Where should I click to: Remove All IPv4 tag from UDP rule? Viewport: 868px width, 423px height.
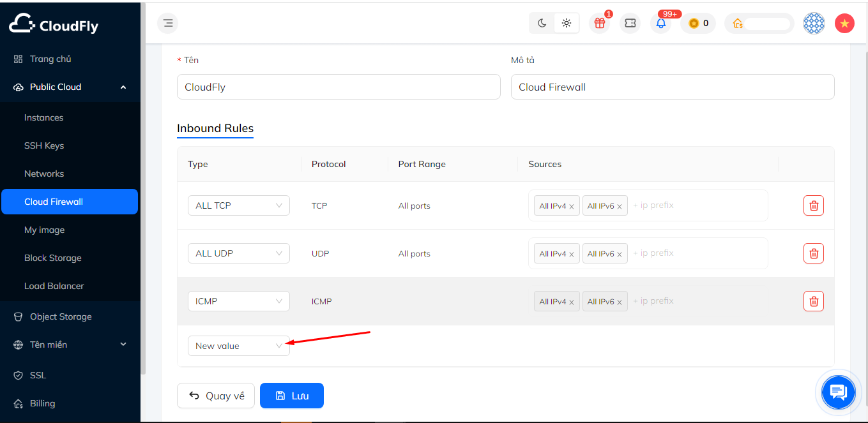tap(572, 254)
